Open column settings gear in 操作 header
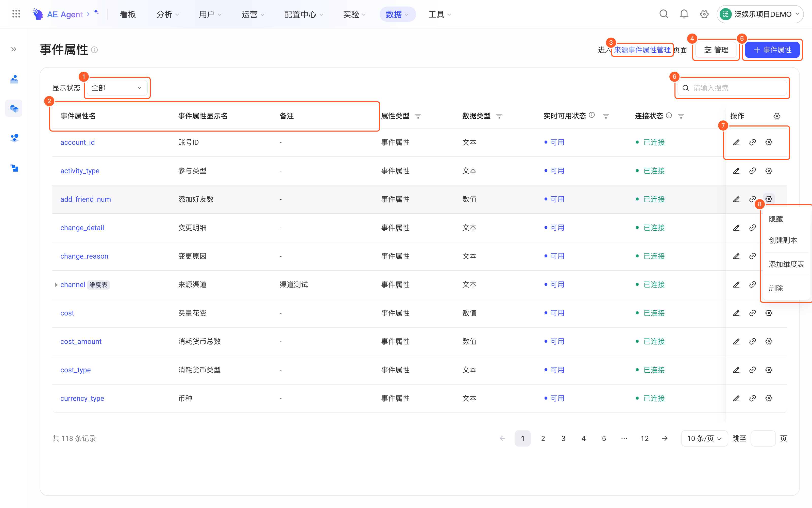 tap(777, 116)
